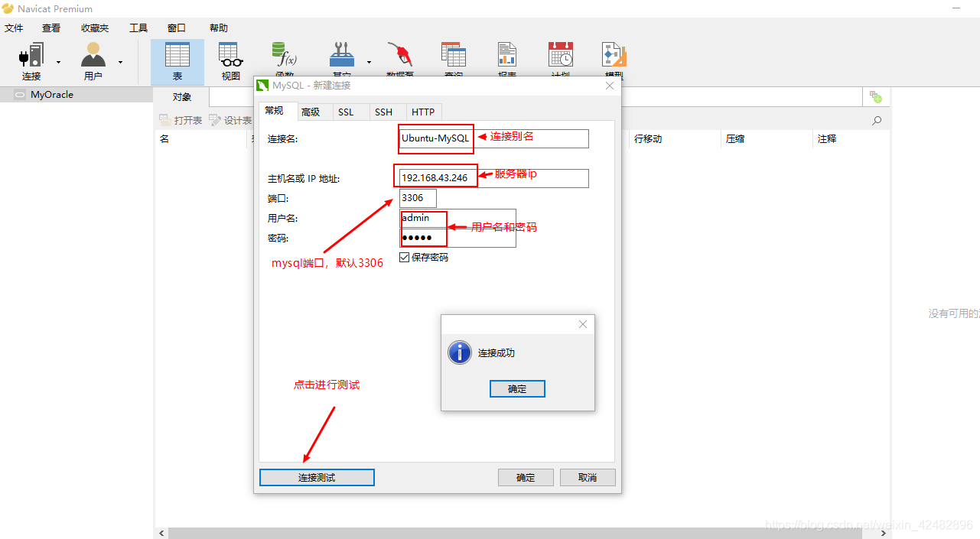Confirm the connection success message with 确定
The image size is (980, 539).
pos(517,388)
